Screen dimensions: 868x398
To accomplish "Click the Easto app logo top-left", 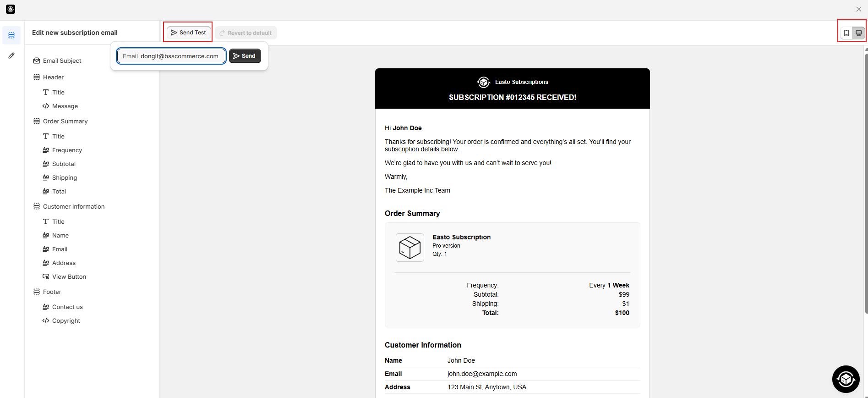I will click(11, 9).
